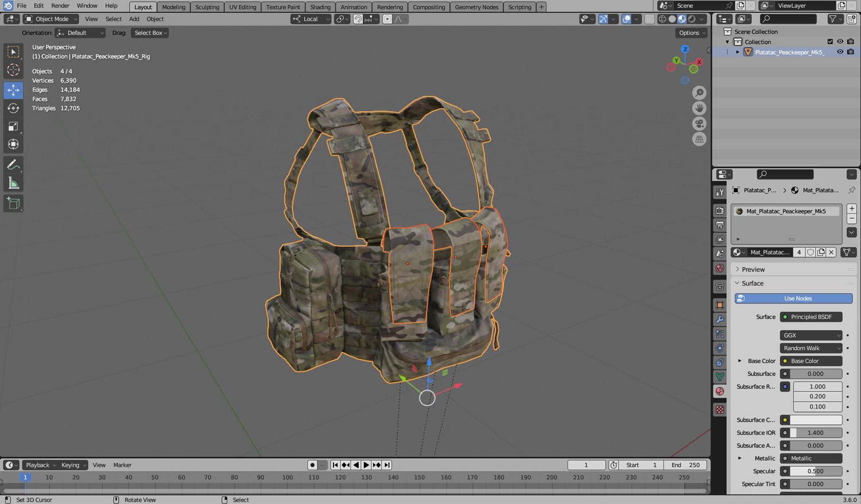Image resolution: width=861 pixels, height=504 pixels.
Task: Click the Options button in viewport header
Action: coord(691,33)
